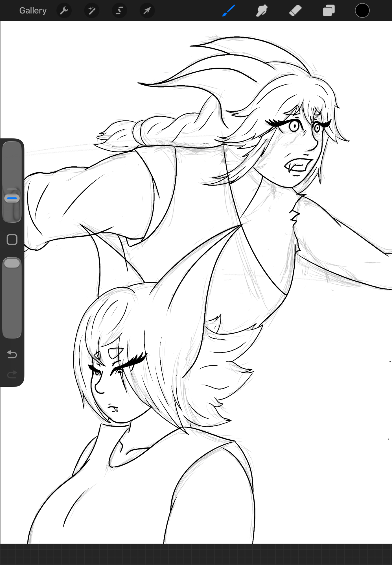Activate the Transform arrow tool
Image resolution: width=392 pixels, height=565 pixels.
[x=147, y=11]
